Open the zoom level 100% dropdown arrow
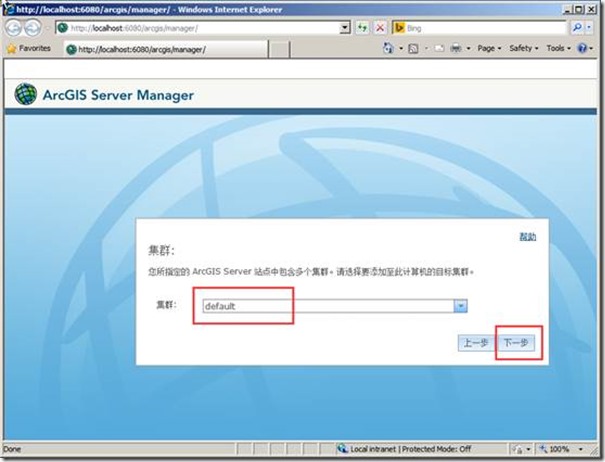This screenshot has width=605, height=462. point(581,449)
